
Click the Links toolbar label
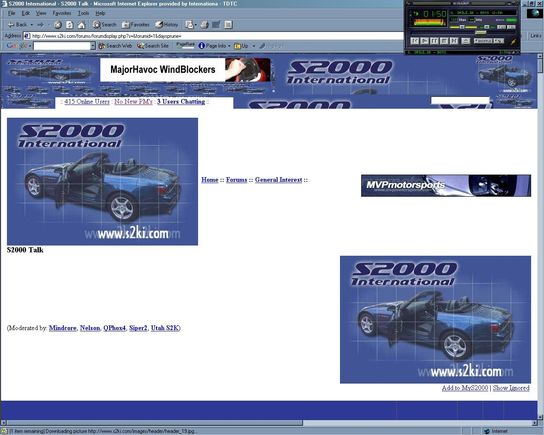point(536,36)
